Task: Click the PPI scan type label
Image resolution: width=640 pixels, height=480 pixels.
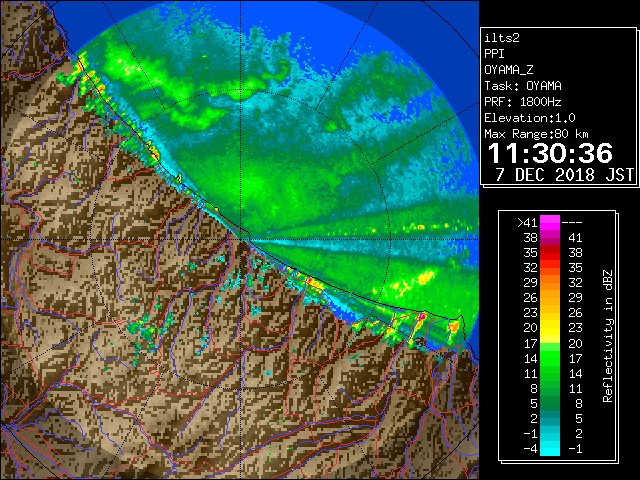Action: pos(494,54)
